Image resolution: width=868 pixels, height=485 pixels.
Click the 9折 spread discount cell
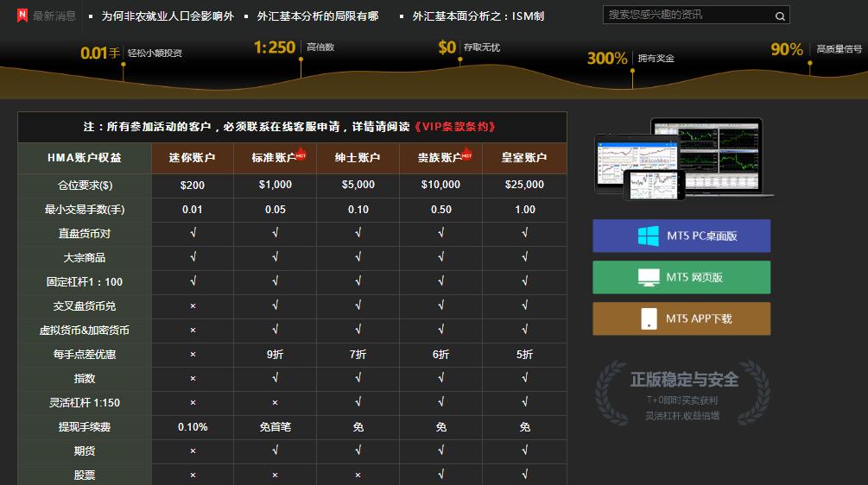[276, 355]
